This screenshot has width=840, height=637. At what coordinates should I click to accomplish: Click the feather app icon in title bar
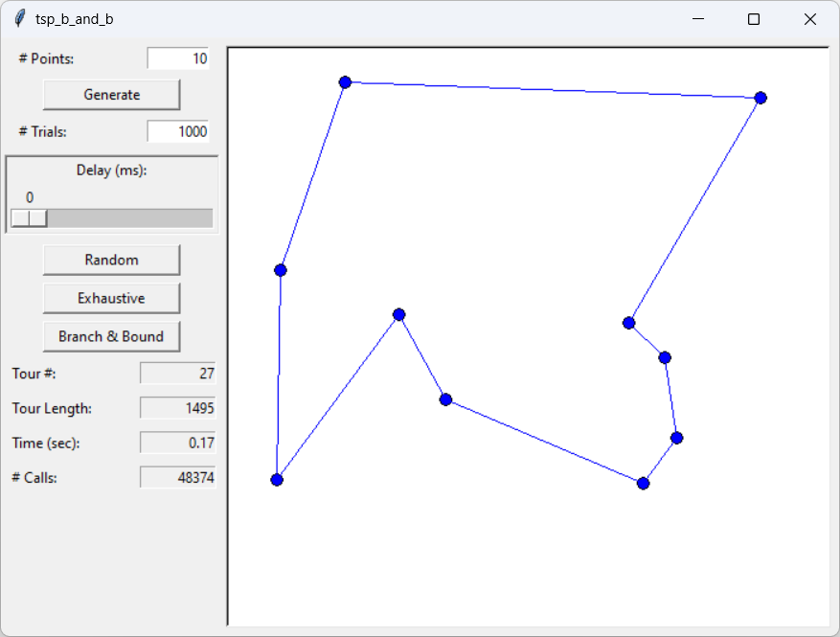(x=20, y=19)
